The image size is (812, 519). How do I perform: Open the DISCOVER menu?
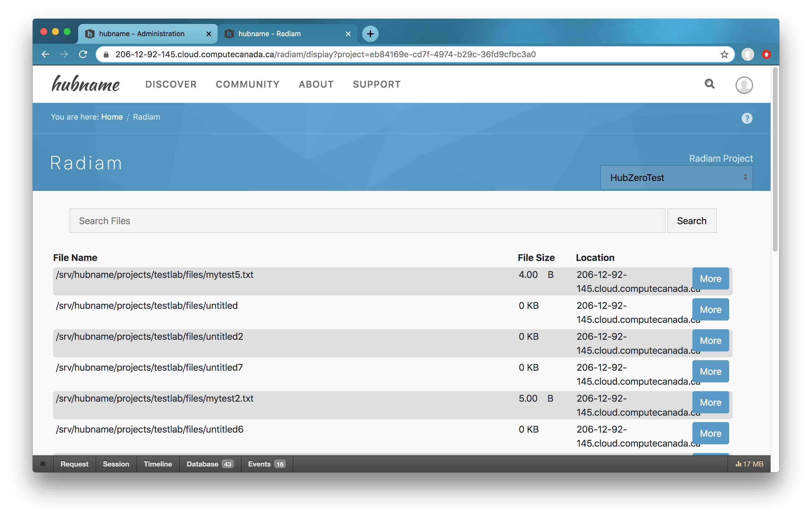[x=171, y=84]
